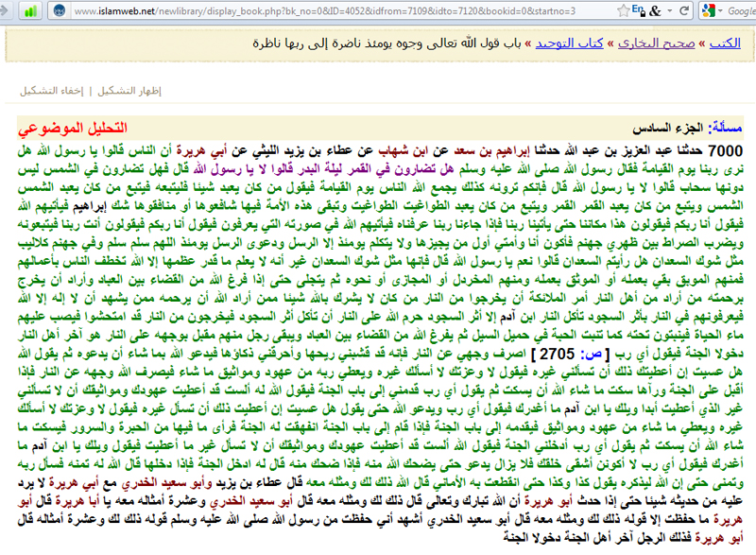This screenshot has height=555, width=756.
Task: Click the blue مسألة link
Action: pyautogui.click(x=727, y=128)
